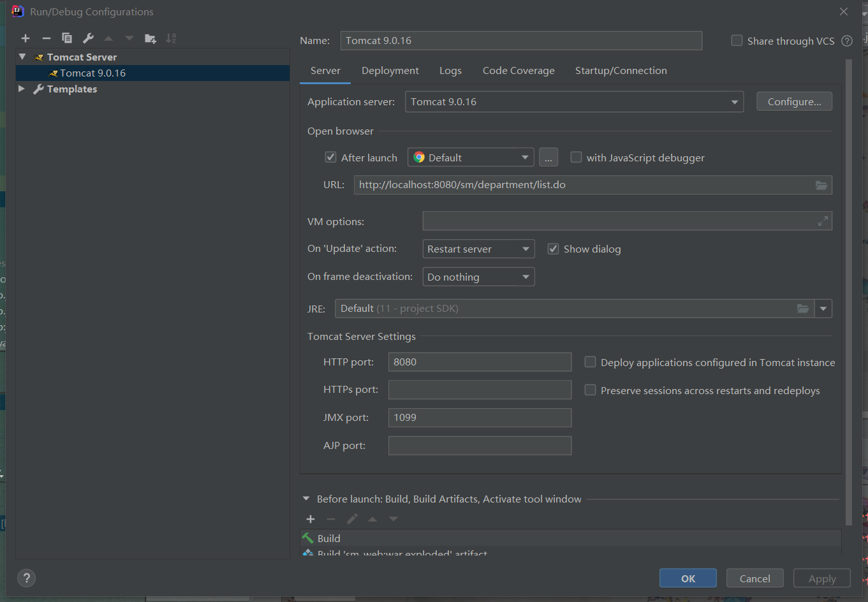Open the On frame deactivation dropdown
The image size is (868, 602).
tap(478, 277)
